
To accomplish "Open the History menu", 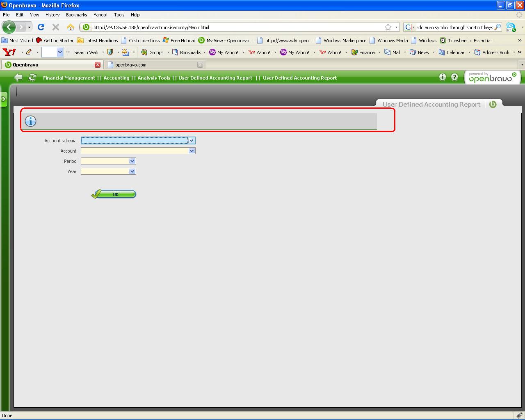I will (x=52, y=14).
